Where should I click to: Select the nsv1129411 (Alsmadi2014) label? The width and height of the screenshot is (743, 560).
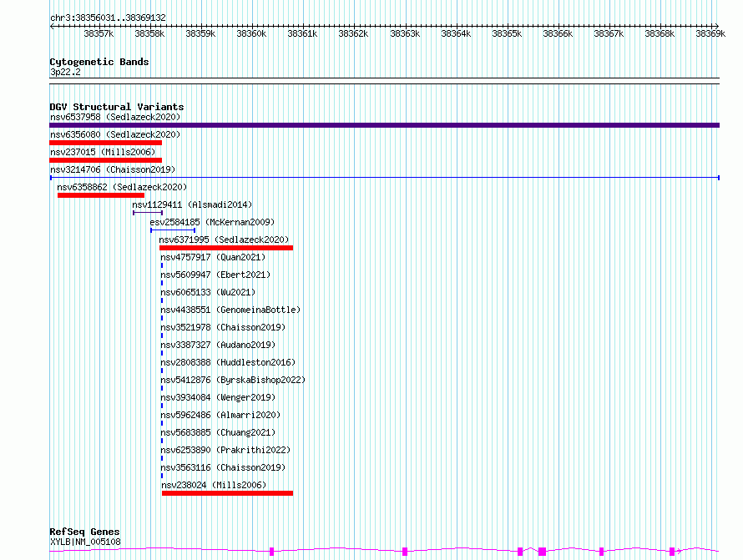pyautogui.click(x=192, y=204)
